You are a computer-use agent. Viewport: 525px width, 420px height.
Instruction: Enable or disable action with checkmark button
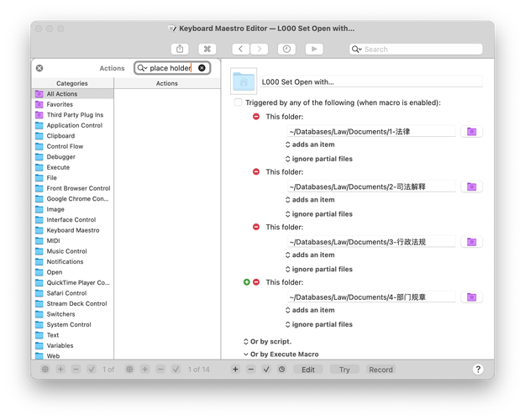coord(266,370)
